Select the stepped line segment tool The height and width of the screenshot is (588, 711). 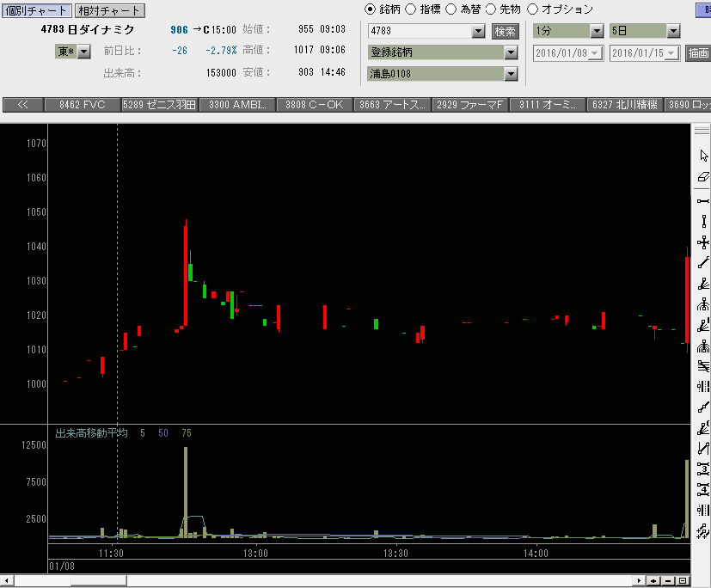703,407
